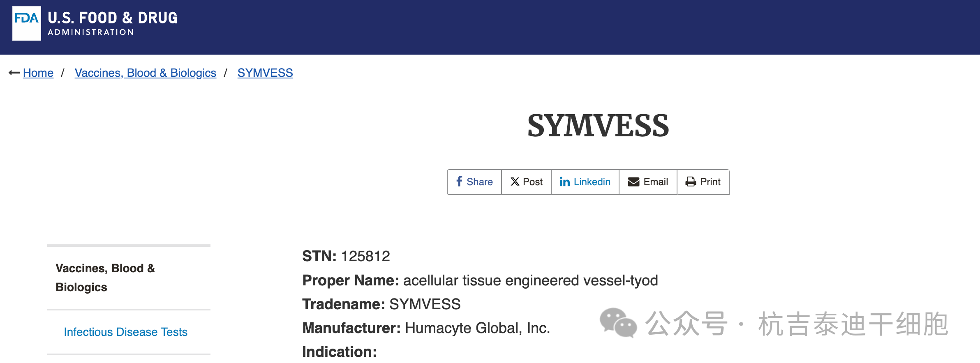Screen dimensions: 980x363
Task: Select the LinkedIn logo icon
Action: pyautogui.click(x=565, y=181)
